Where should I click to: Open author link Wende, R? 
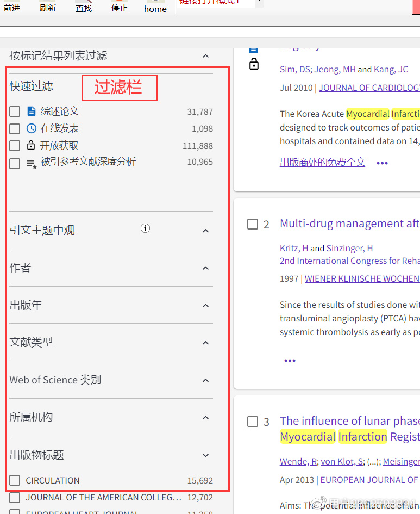pyautogui.click(x=298, y=462)
